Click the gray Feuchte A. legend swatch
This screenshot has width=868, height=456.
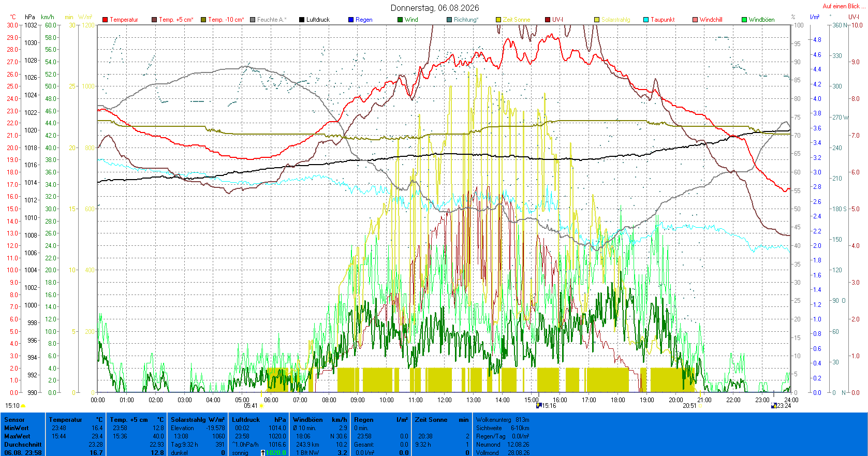point(253,20)
